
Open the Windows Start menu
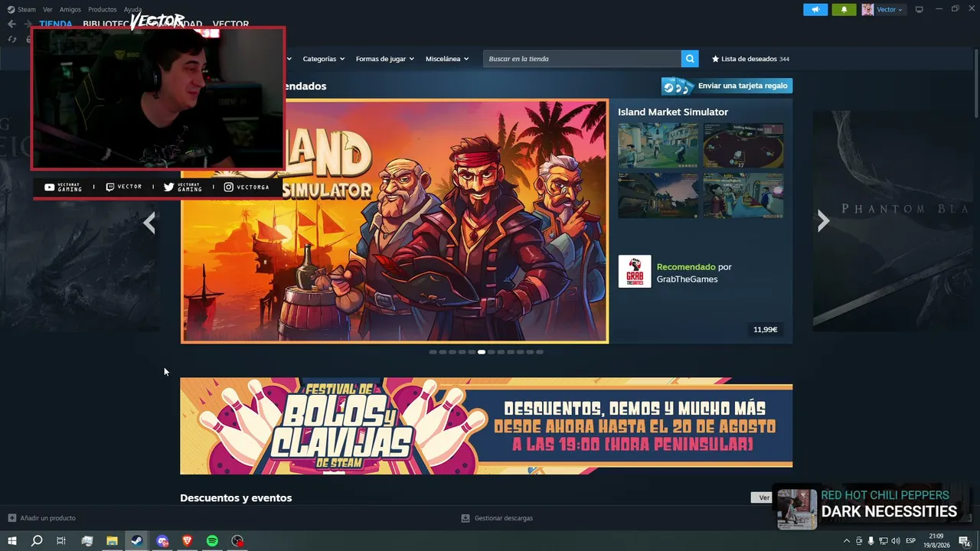(x=11, y=541)
